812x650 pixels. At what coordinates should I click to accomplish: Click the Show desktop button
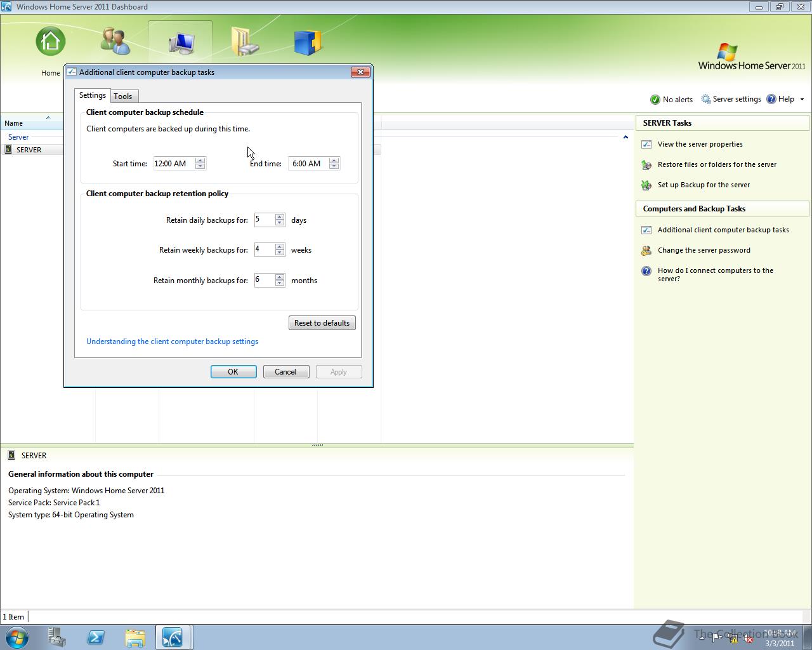[x=808, y=637]
